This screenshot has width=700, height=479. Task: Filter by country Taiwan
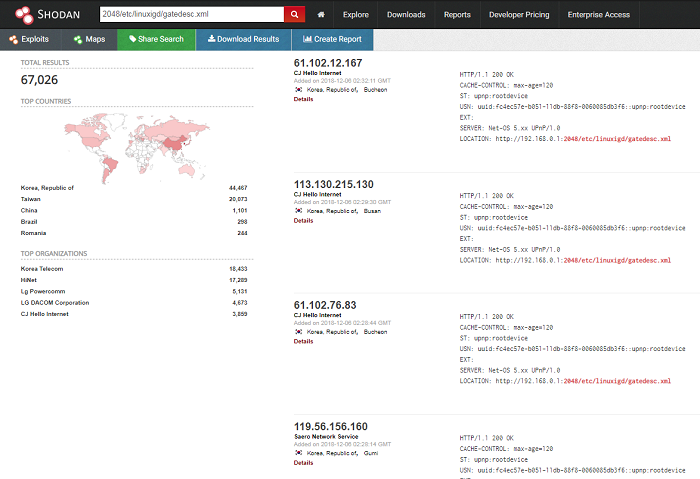[x=30, y=199]
